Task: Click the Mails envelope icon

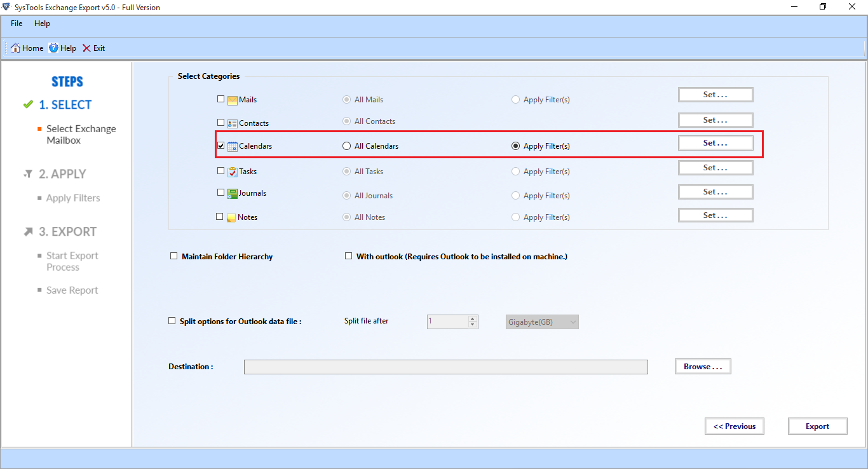Action: (233, 100)
